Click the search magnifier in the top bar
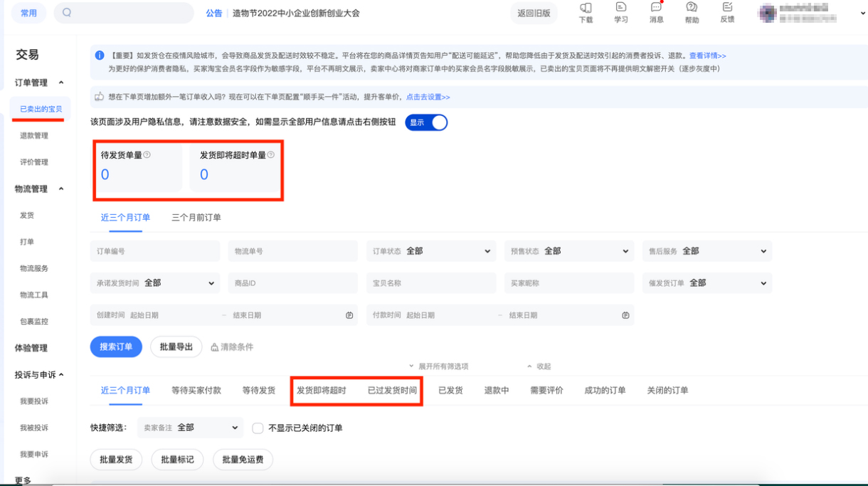Image resolution: width=868 pixels, height=486 pixels. coord(67,12)
